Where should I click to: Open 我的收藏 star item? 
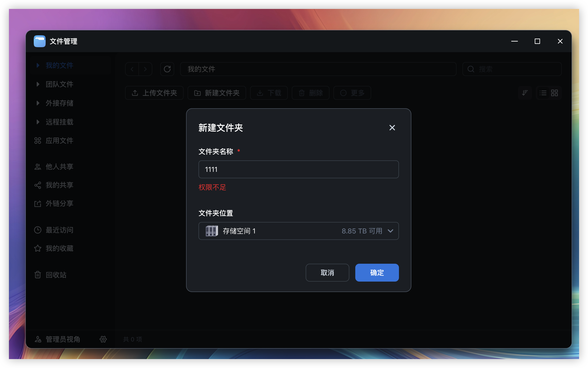pos(59,248)
